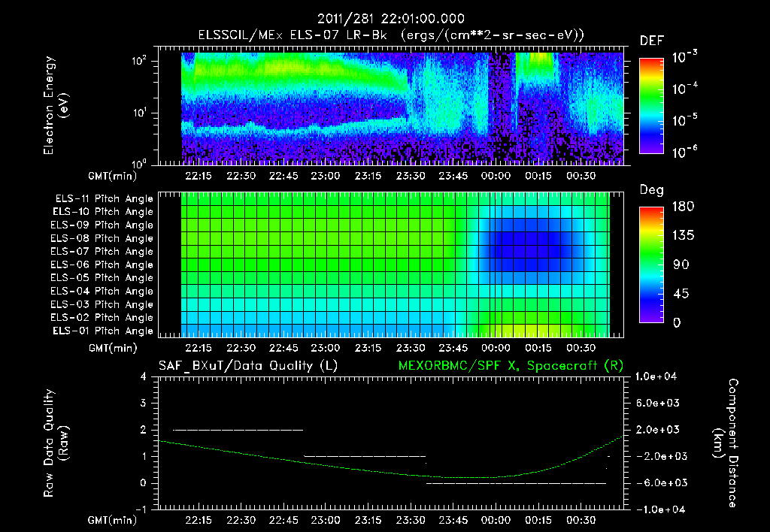Click the 10^1 tick on electron energy axis

[139, 113]
